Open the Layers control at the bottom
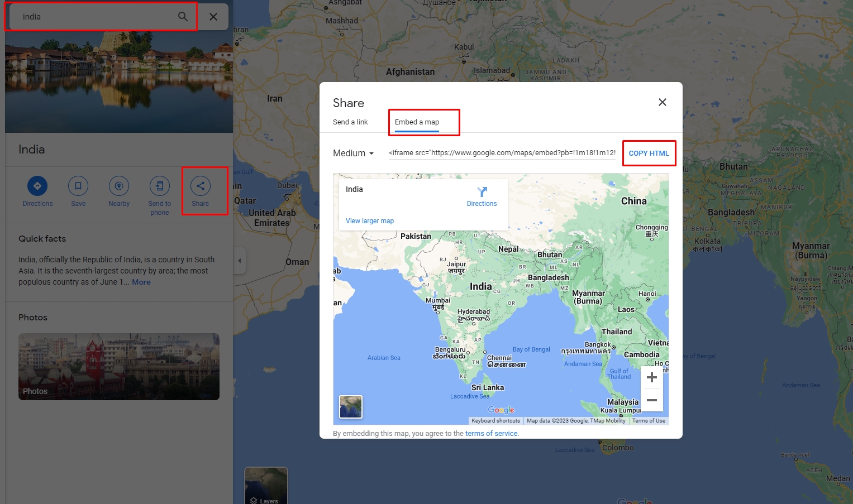This screenshot has width=853, height=504. click(266, 484)
